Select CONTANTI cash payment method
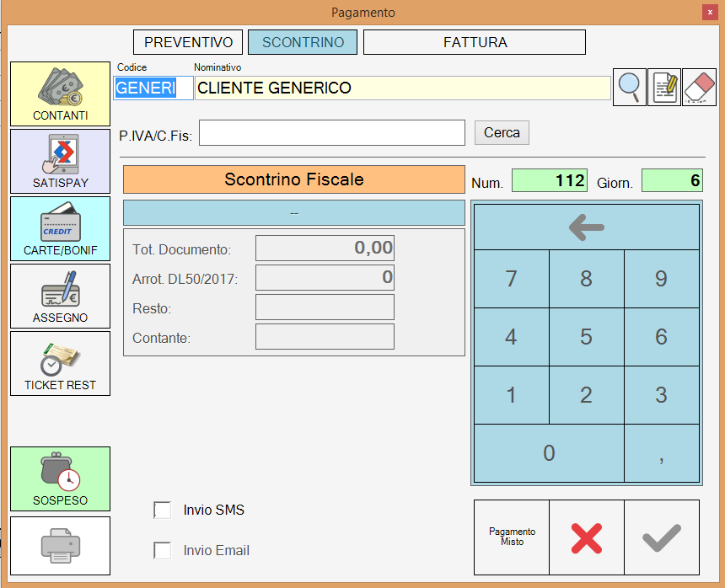725x588 pixels. pos(60,94)
